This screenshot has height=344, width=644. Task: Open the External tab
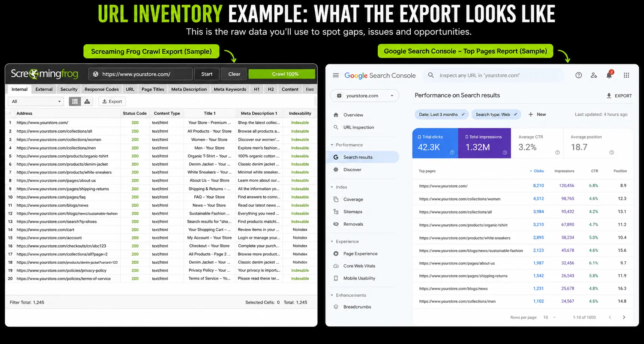(44, 89)
